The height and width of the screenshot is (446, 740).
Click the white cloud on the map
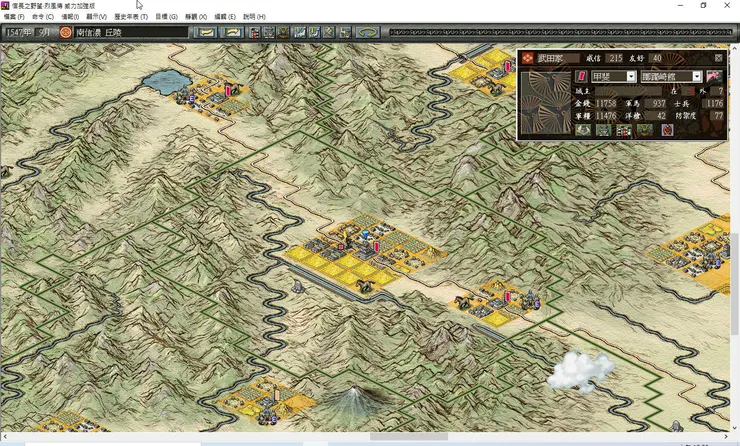[580, 371]
